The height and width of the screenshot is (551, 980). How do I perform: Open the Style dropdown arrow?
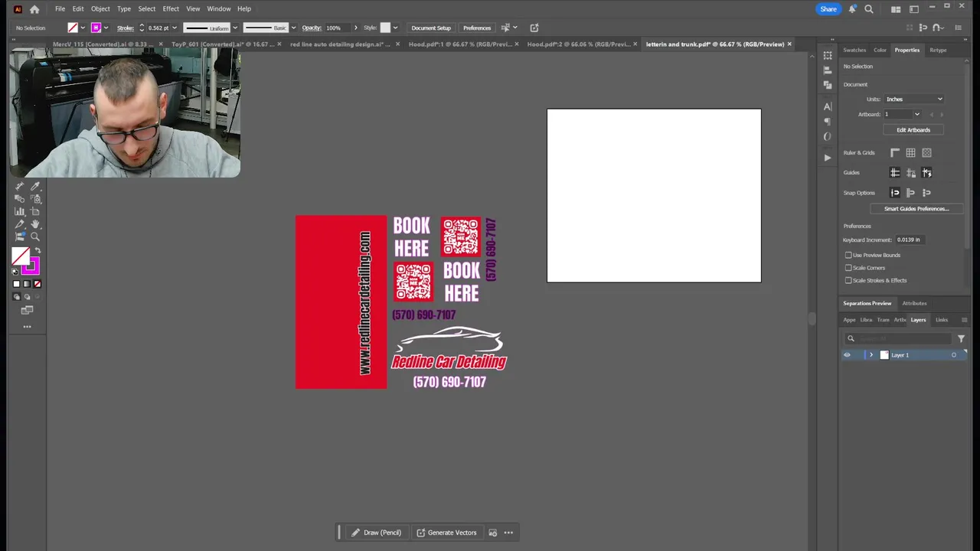point(395,28)
